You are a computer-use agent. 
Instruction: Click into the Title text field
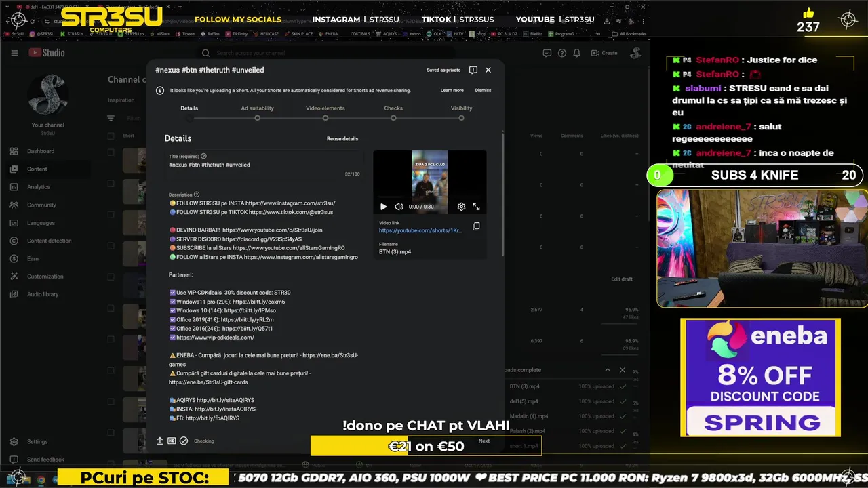click(264, 165)
